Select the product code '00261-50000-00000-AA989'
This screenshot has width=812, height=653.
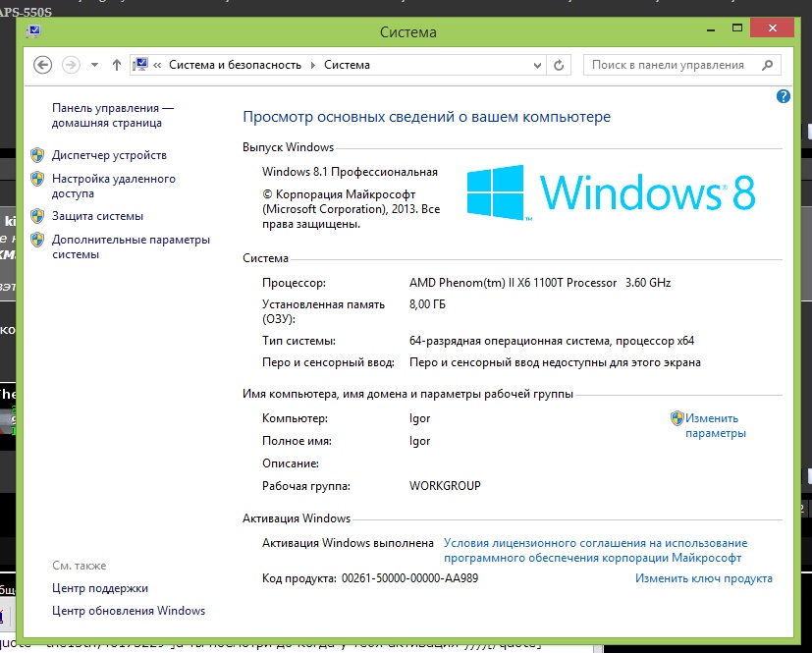tap(410, 578)
